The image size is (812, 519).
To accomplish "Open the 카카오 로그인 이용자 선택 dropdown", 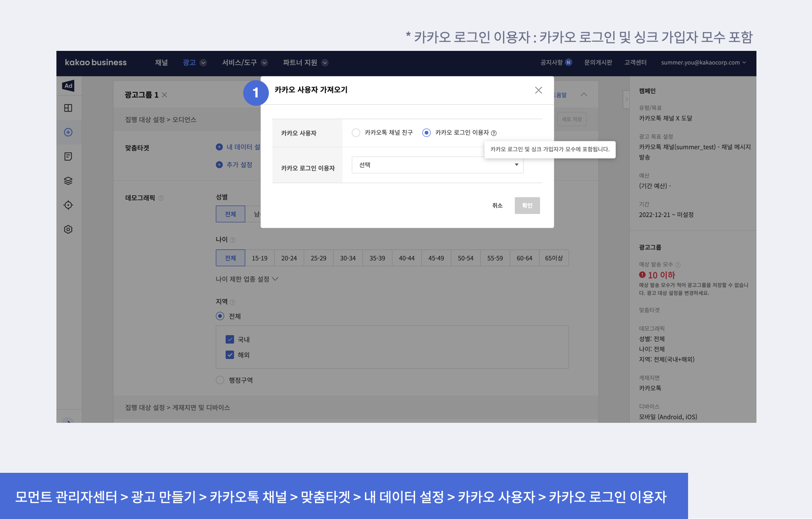I will click(x=437, y=165).
